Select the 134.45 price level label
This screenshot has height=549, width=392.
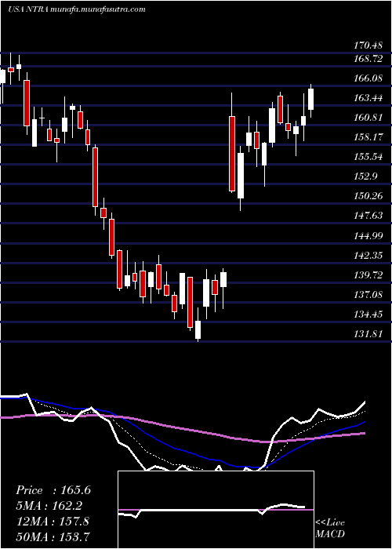pos(368,314)
